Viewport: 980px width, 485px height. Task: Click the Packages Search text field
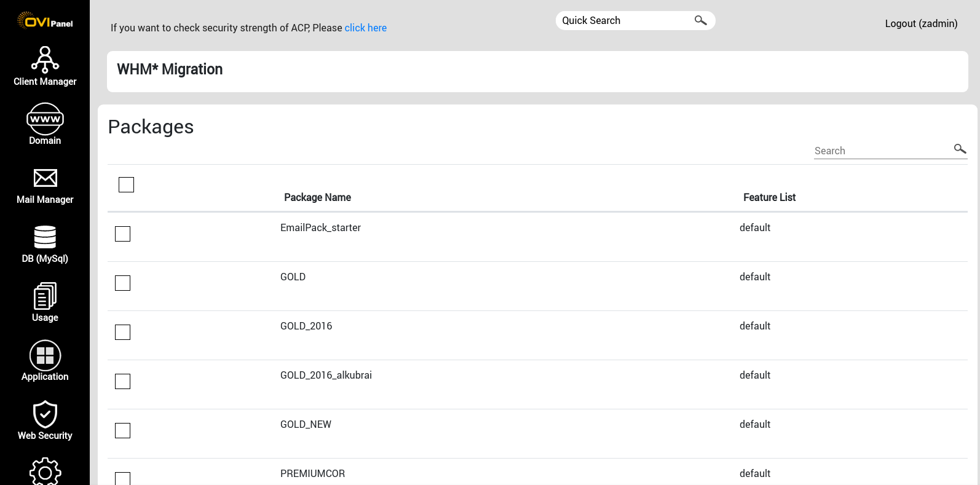click(879, 151)
